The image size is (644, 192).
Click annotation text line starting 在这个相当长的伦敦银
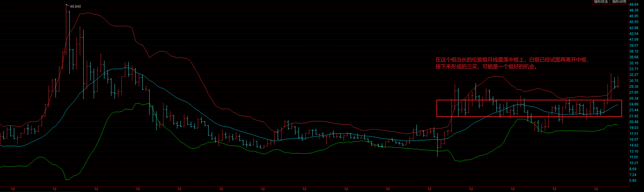512,60
